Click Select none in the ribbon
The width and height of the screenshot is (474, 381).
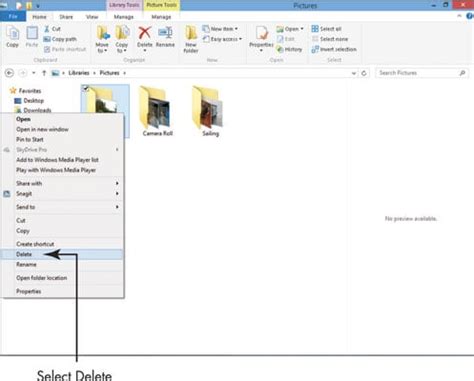coord(330,39)
